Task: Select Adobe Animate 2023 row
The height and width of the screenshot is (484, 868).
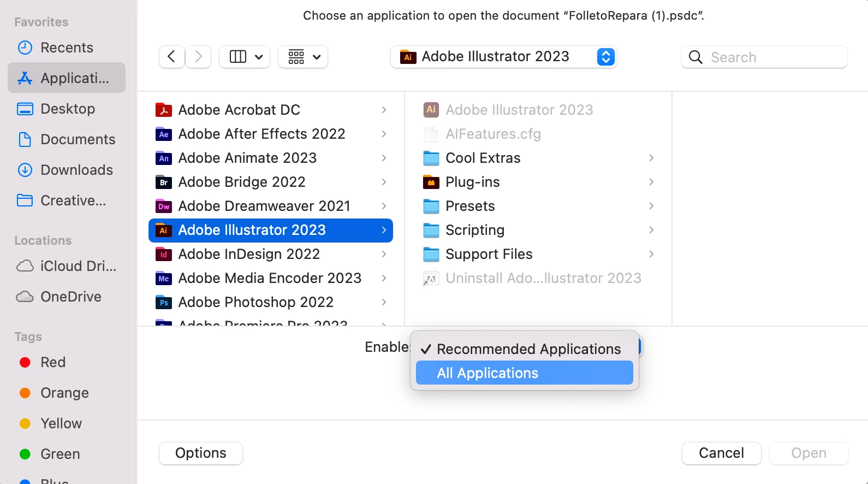Action: pos(271,158)
